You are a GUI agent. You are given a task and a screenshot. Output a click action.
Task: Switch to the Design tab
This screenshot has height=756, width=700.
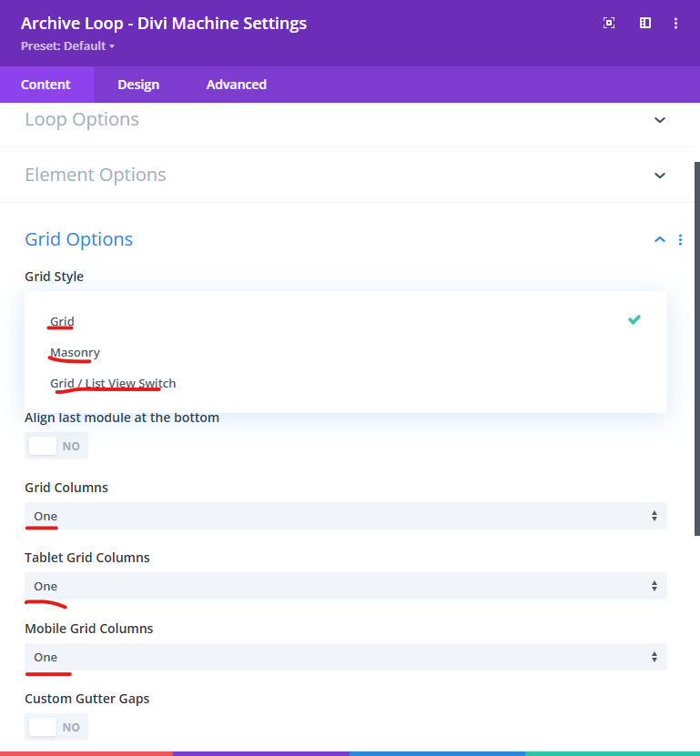138,85
